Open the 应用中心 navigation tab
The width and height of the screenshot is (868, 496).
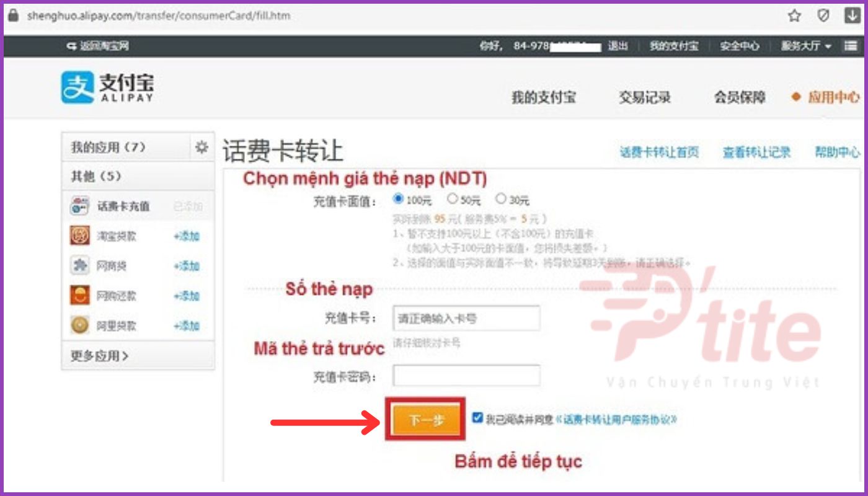[x=833, y=98]
